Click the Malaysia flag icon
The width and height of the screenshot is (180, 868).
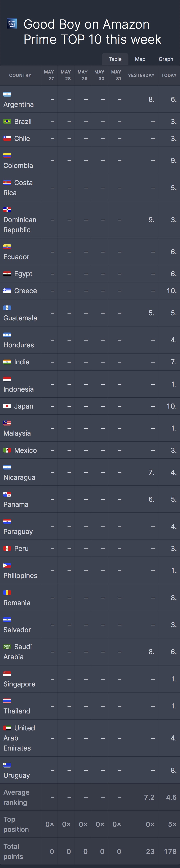[7, 423]
